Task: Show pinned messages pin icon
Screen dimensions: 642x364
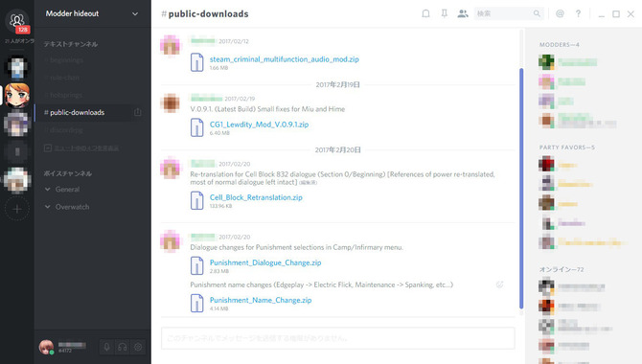Action: tap(445, 13)
